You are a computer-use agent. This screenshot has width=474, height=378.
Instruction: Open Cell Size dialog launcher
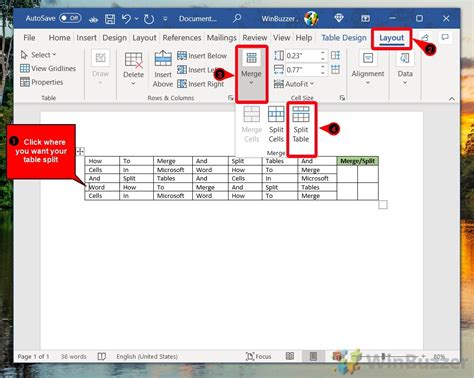[342, 98]
